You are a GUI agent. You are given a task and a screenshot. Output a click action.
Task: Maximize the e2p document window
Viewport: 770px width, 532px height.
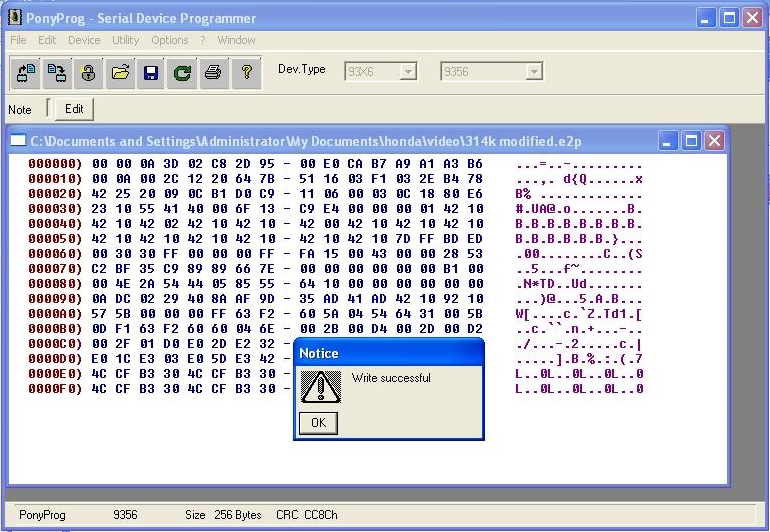[x=691, y=141]
